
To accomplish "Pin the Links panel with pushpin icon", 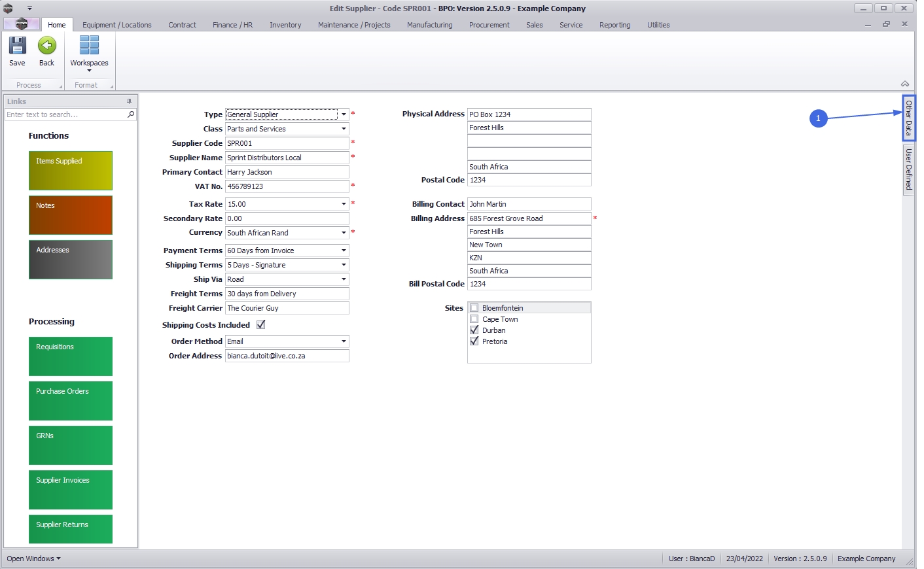I will [129, 101].
